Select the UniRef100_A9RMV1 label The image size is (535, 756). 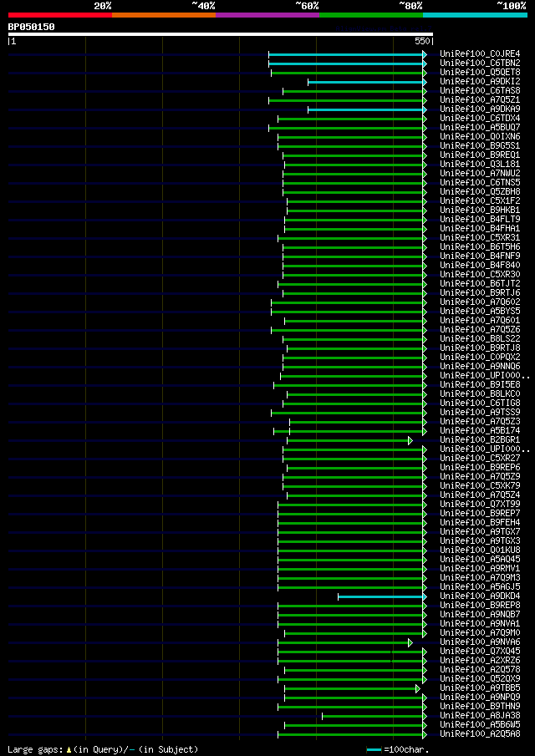click(480, 568)
